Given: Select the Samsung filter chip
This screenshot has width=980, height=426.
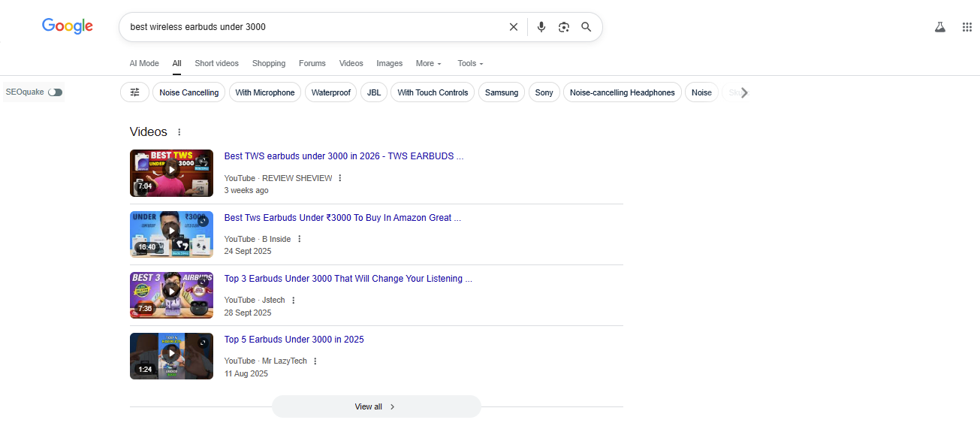Looking at the screenshot, I should coord(502,92).
